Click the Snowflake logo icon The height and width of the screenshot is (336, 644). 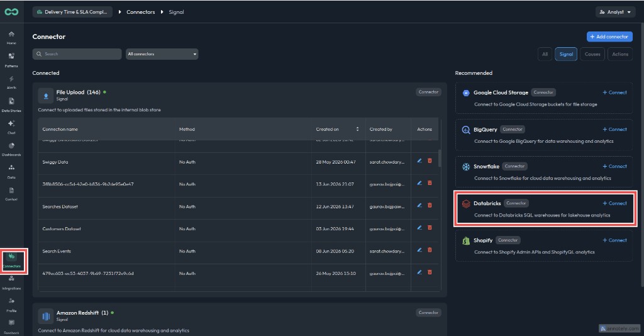[x=466, y=167]
